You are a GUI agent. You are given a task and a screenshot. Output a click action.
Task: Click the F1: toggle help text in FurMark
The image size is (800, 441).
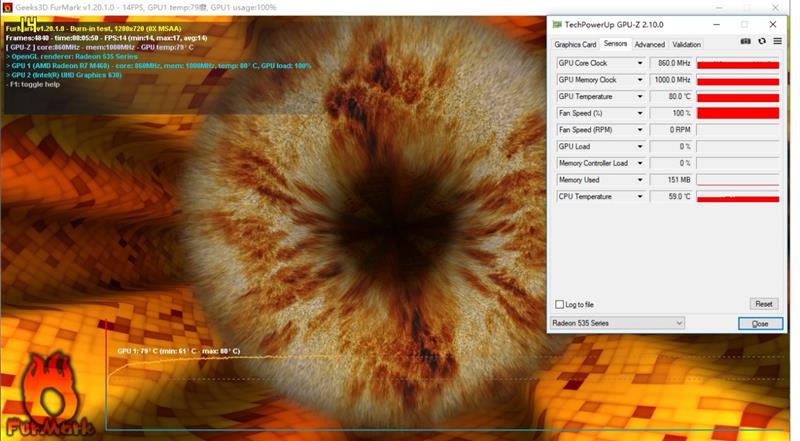(x=33, y=84)
